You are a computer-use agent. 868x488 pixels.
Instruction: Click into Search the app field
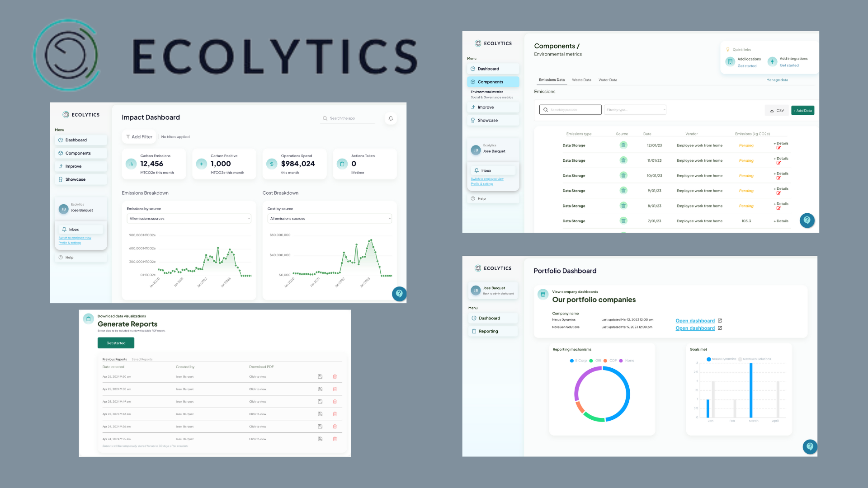pyautogui.click(x=347, y=118)
